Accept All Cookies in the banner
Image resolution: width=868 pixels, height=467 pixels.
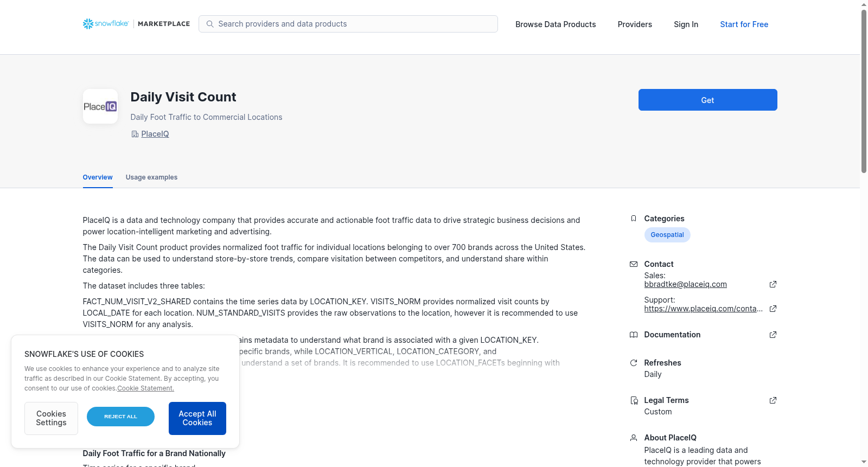click(x=197, y=418)
